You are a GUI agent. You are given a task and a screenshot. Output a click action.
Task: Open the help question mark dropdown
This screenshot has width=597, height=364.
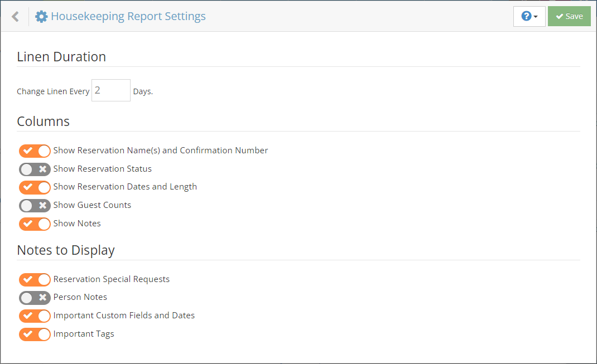coord(529,17)
